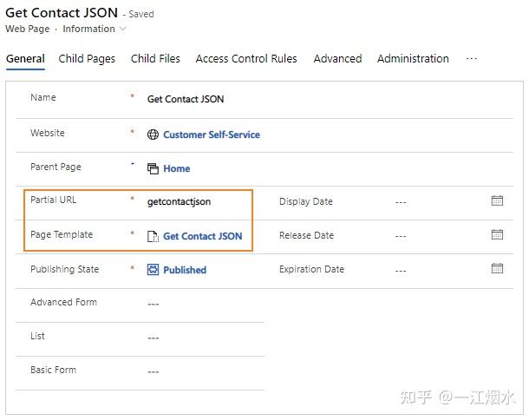The width and height of the screenshot is (529, 420).
Task: Expand the Information form selector chevron
Action: click(123, 29)
